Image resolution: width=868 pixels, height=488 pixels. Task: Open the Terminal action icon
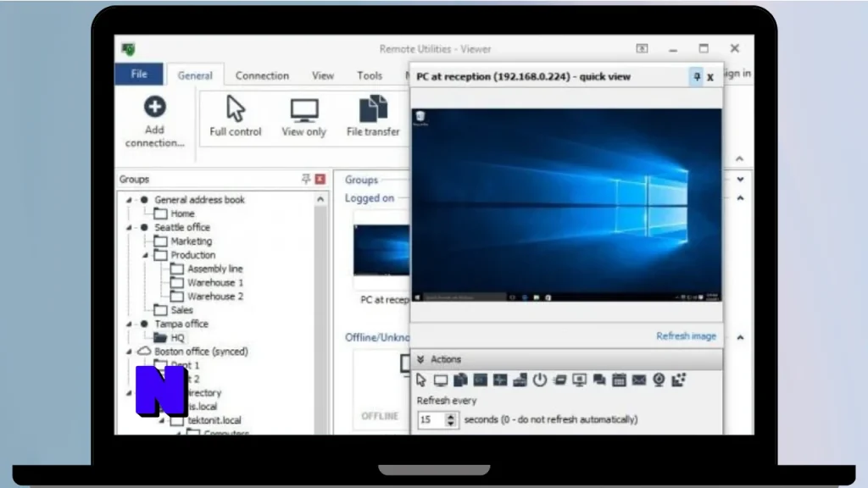coord(481,380)
